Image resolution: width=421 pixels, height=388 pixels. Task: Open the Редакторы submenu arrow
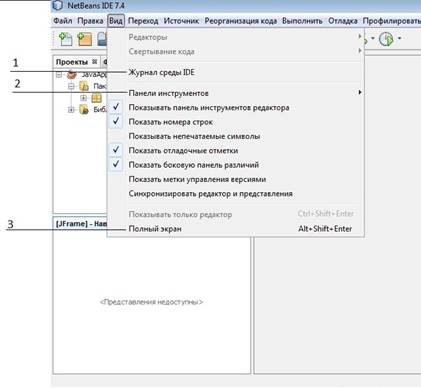coord(360,36)
